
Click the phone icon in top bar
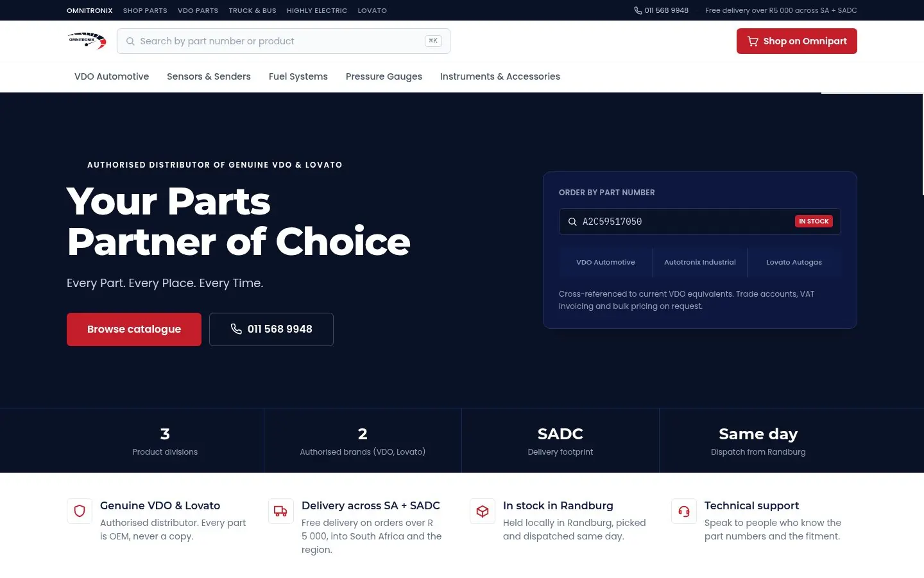pos(638,10)
